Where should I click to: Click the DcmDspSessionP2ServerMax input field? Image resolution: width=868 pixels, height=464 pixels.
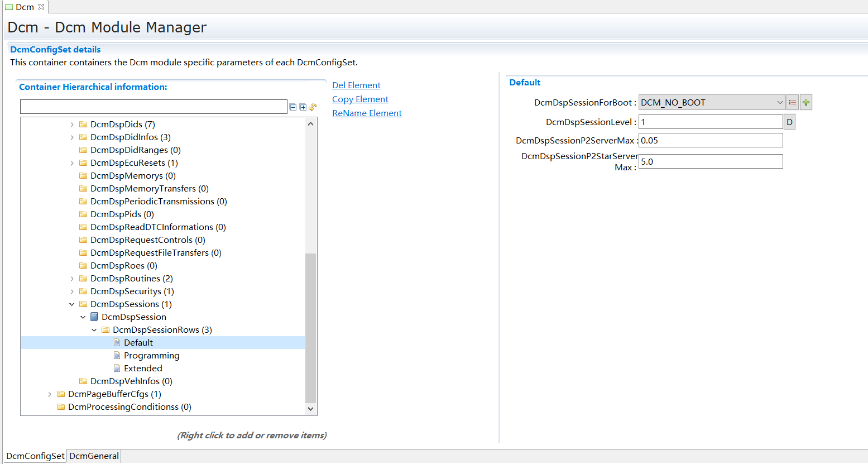(710, 140)
